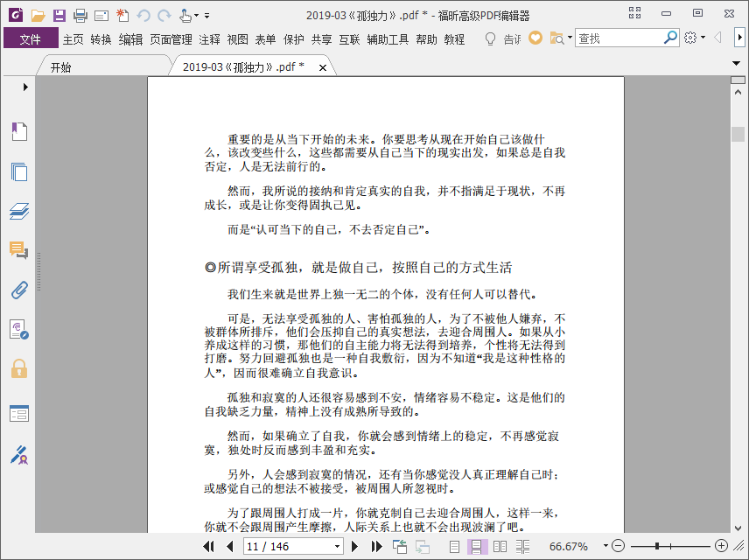
Task: Click the Foxit logo icon
Action: [16, 15]
